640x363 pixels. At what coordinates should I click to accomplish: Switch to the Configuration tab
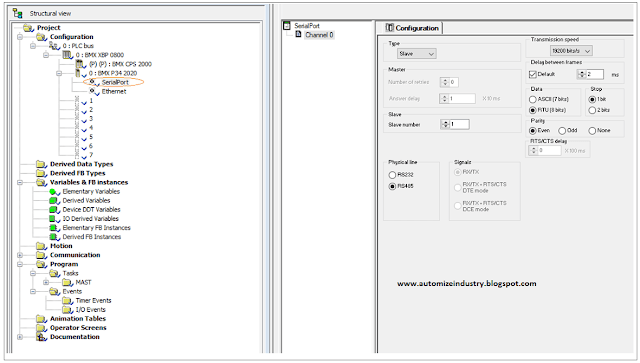click(412, 28)
